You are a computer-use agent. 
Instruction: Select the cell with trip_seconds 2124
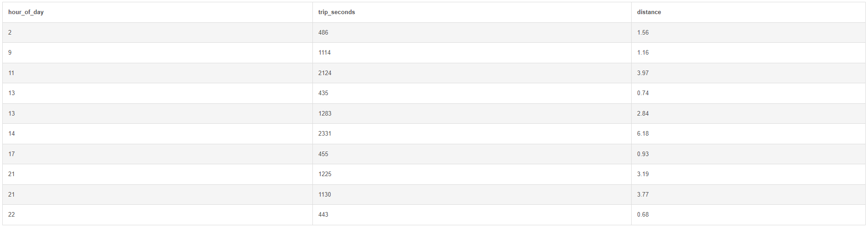coord(325,73)
